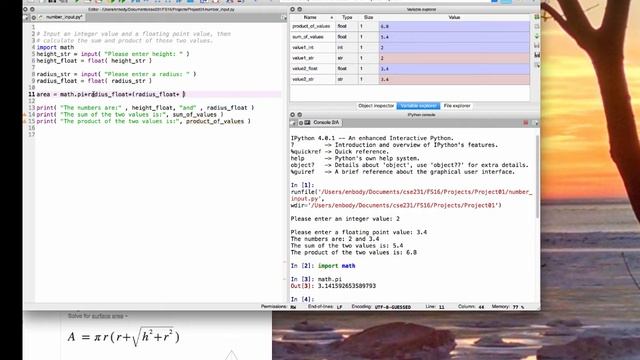Click the Column: 44 status bar entry
This screenshot has height=360, width=640.
pyautogui.click(x=471, y=307)
